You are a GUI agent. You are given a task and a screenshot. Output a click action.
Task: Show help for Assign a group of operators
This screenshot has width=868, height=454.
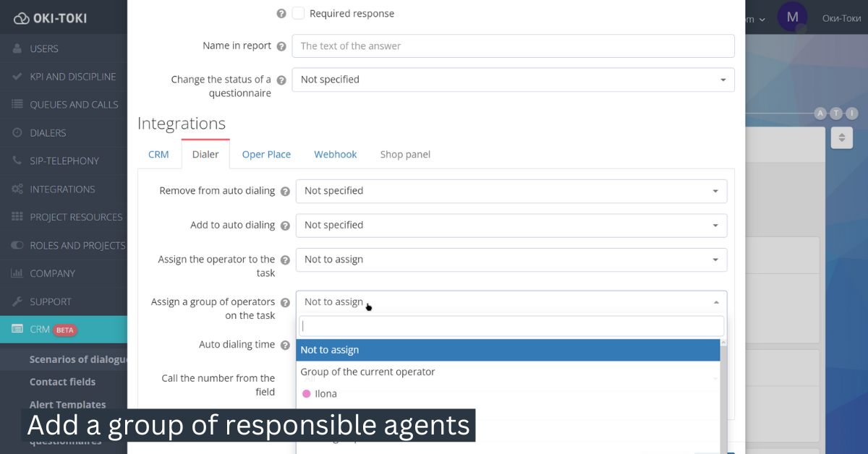(x=285, y=303)
